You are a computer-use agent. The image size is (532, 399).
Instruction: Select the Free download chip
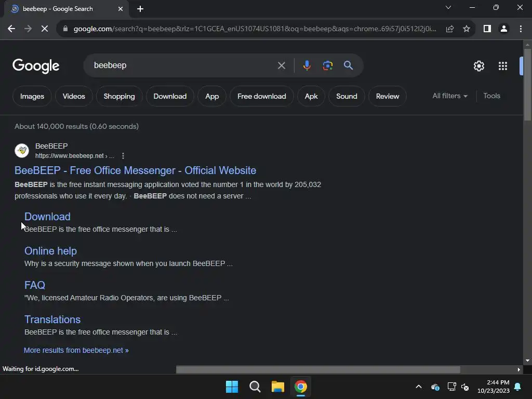coord(262,96)
